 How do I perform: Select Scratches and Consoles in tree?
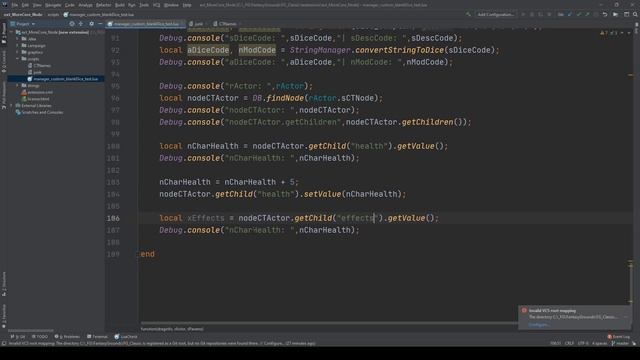39,112
